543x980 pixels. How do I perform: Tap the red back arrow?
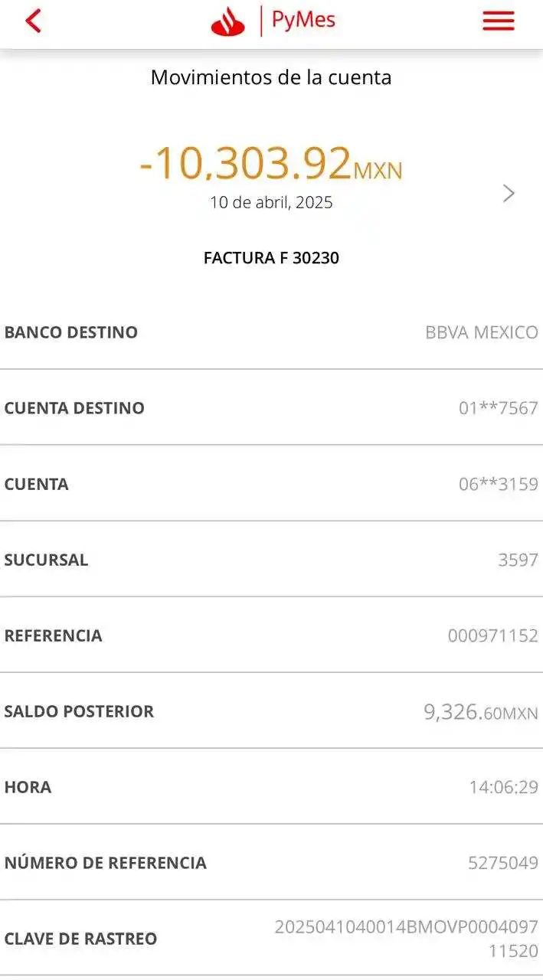click(34, 21)
